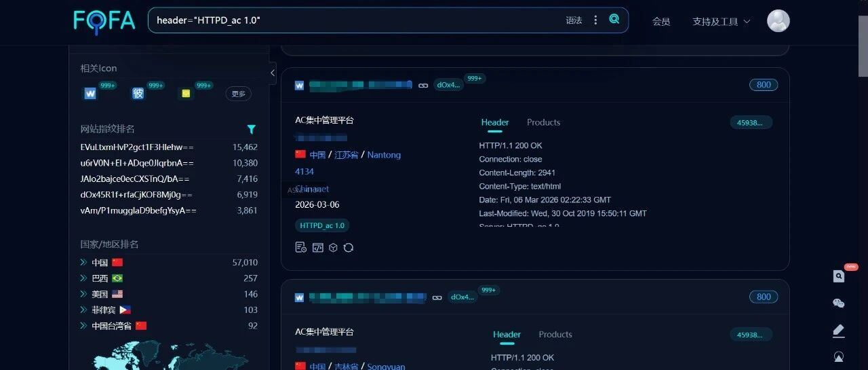Image resolution: width=868 pixels, height=370 pixels.
Task: Select port 800 badge in Songyuan card
Action: tap(764, 297)
